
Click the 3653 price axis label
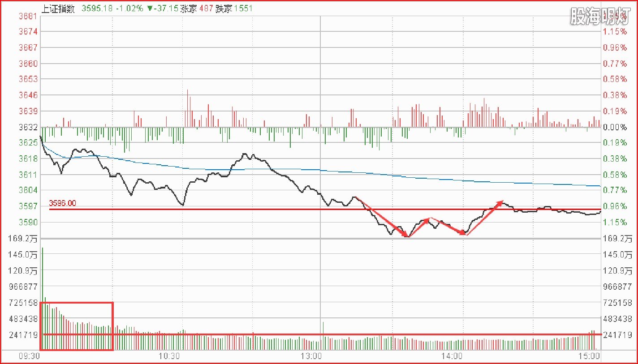pos(29,79)
